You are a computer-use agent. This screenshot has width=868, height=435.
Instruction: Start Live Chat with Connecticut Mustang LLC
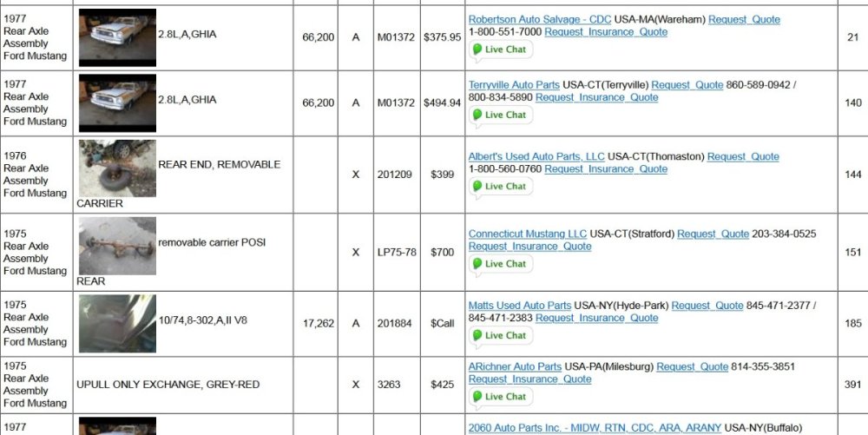[x=501, y=263]
